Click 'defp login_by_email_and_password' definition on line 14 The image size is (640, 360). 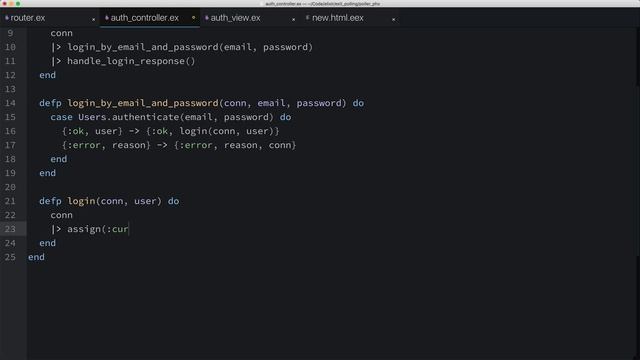(129, 103)
